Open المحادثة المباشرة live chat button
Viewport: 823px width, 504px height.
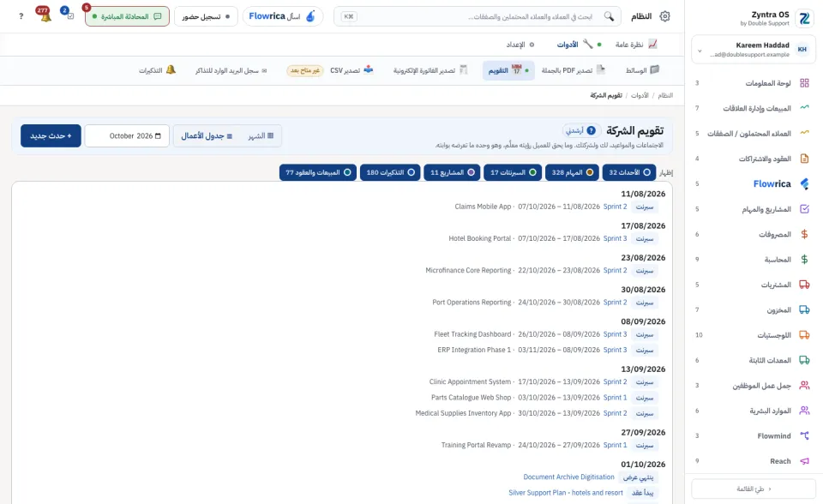127,16
